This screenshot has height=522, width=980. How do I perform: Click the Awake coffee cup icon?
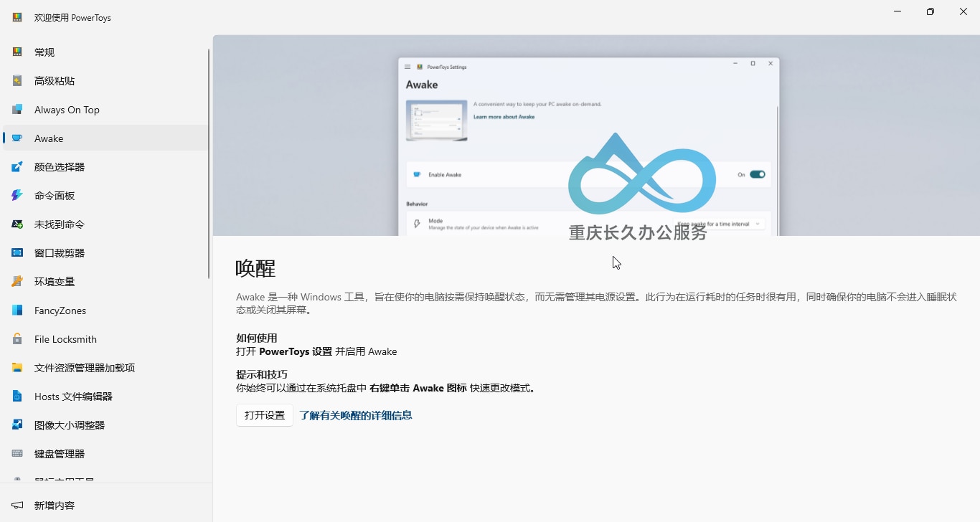coord(17,138)
